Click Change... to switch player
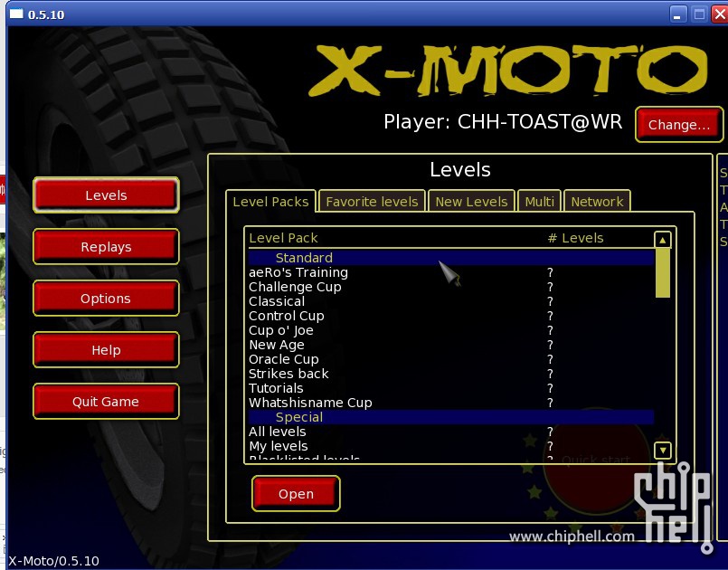Viewport: 728px width, 570px height. (x=679, y=125)
